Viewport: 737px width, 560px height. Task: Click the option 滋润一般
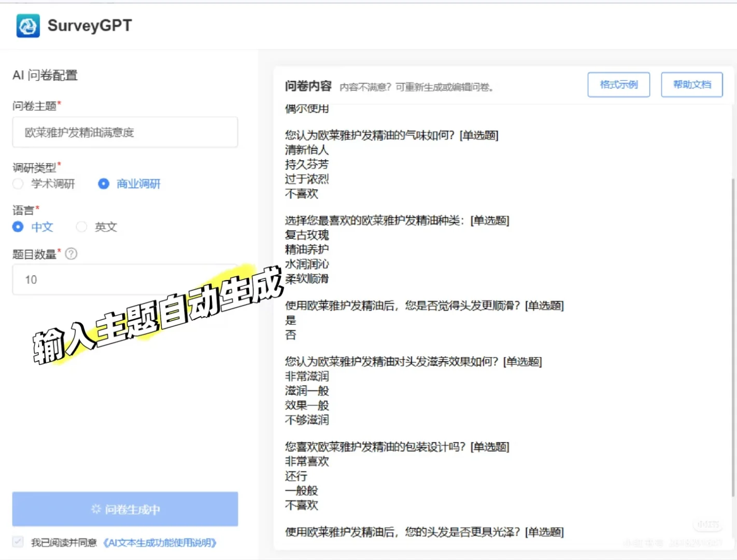coord(307,390)
